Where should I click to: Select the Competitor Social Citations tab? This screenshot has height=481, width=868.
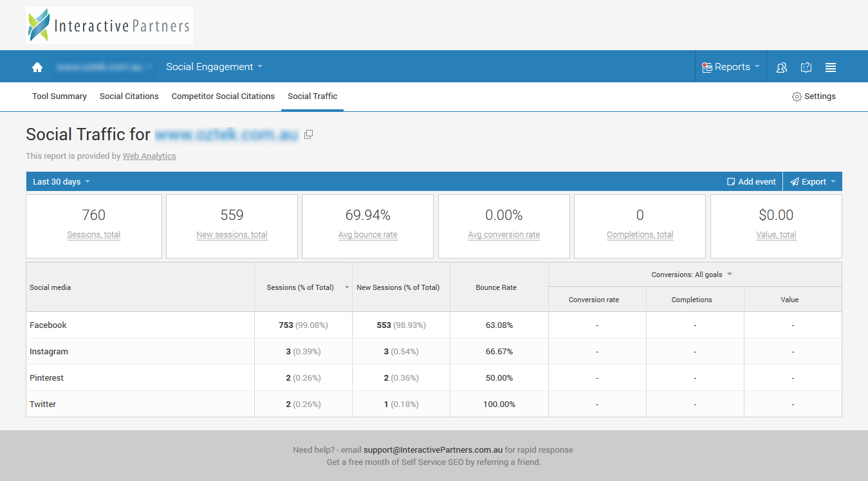(x=223, y=96)
